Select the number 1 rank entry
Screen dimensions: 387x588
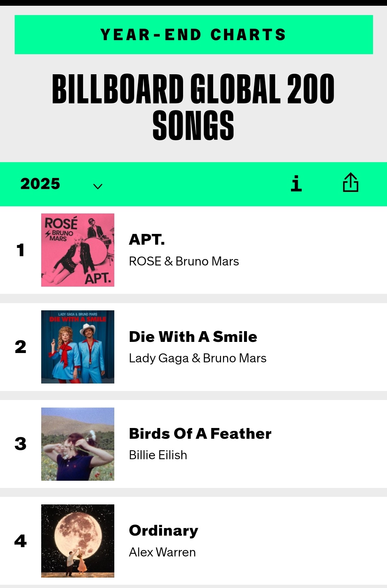[20, 250]
